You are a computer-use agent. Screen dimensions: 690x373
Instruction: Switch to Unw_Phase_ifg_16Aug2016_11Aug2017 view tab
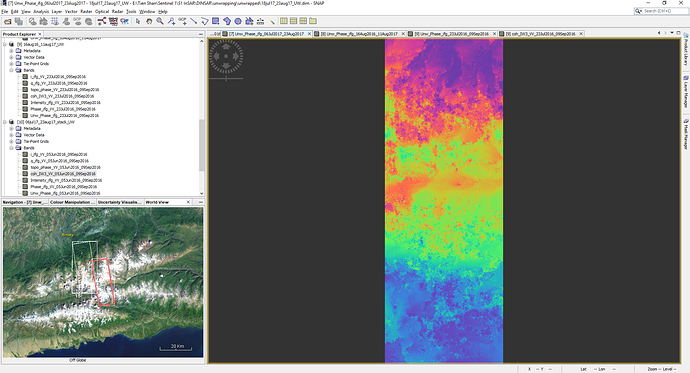(x=359, y=33)
